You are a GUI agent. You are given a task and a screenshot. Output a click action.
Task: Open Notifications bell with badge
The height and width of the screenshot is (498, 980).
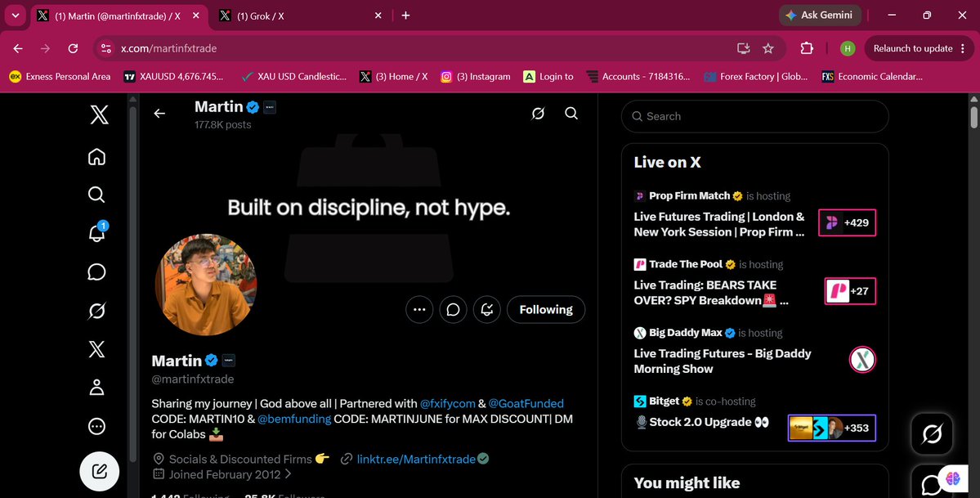(x=97, y=233)
